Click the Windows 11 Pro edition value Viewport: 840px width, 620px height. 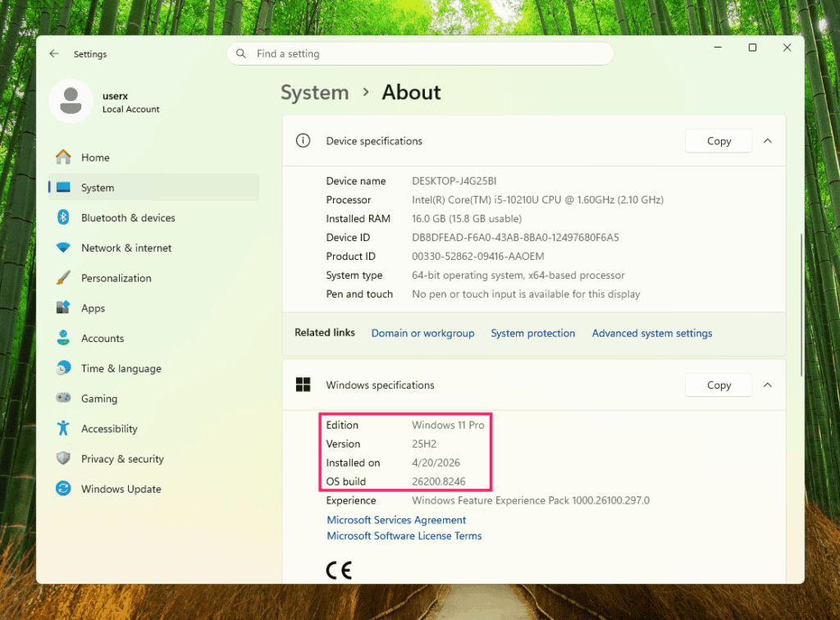click(448, 425)
